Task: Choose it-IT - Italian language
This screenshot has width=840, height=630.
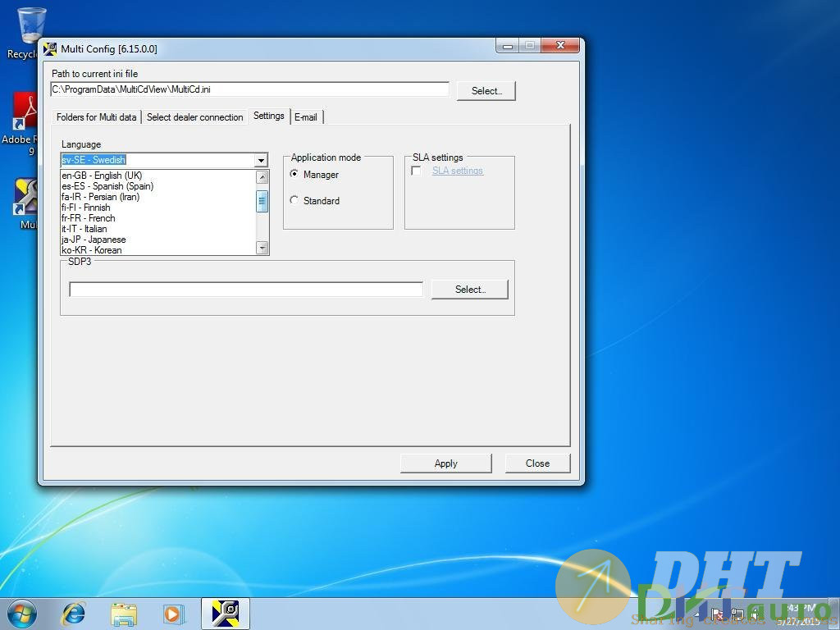Action: click(x=158, y=229)
